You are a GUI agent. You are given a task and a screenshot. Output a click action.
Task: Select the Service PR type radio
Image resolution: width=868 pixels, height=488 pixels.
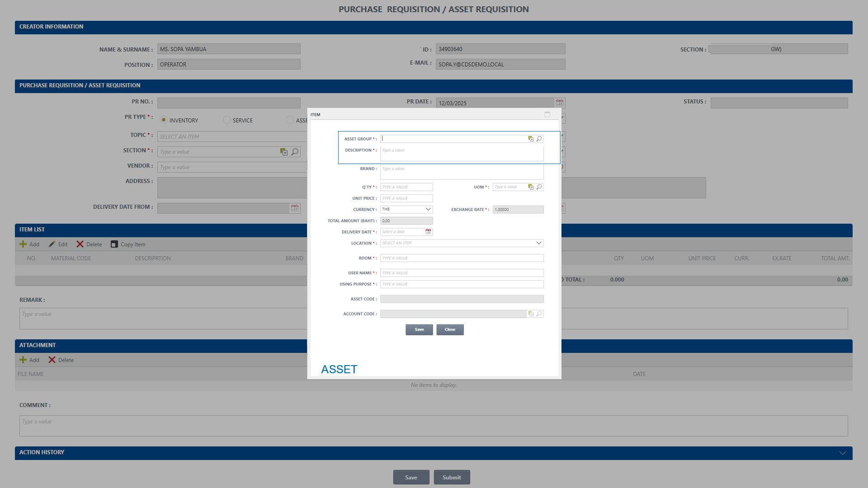click(x=227, y=120)
